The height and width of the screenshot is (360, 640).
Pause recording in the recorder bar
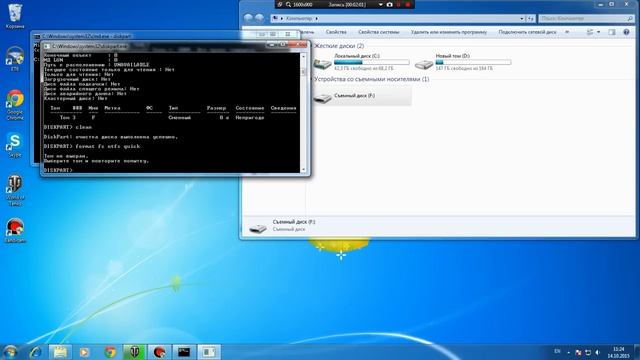[399, 4]
